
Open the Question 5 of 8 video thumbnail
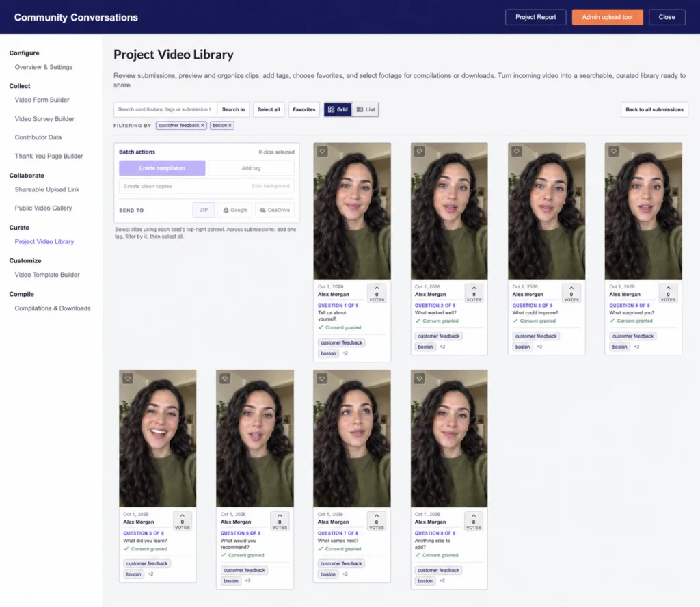158,438
